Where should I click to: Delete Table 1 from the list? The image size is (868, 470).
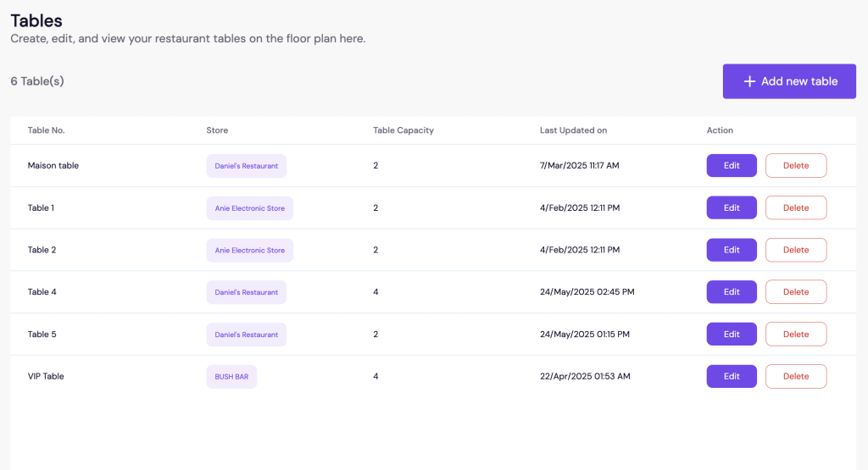pyautogui.click(x=796, y=208)
